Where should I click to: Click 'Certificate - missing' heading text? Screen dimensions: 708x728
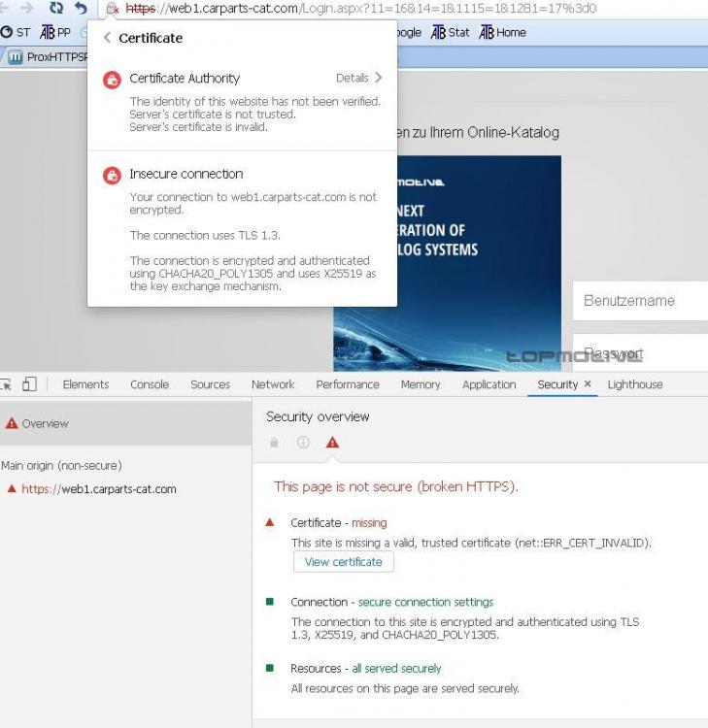[x=339, y=523]
